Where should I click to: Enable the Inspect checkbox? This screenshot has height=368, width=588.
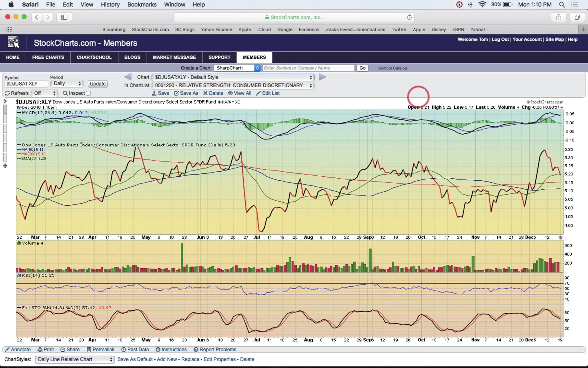coord(88,93)
